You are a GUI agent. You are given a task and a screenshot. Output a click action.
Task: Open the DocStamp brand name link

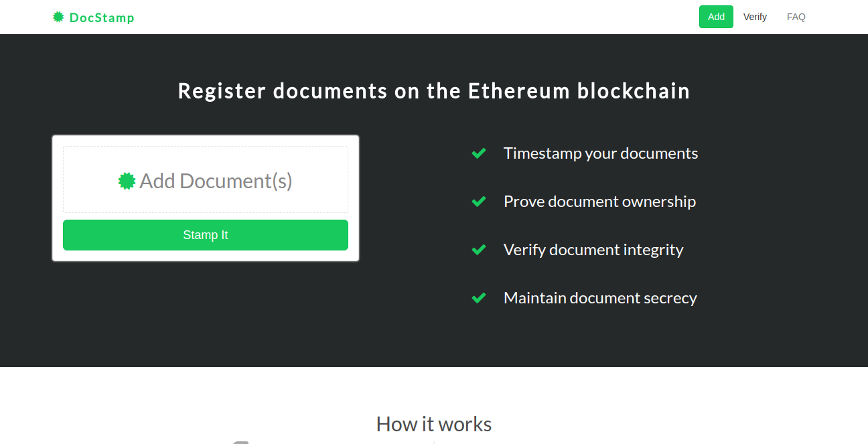(x=102, y=17)
